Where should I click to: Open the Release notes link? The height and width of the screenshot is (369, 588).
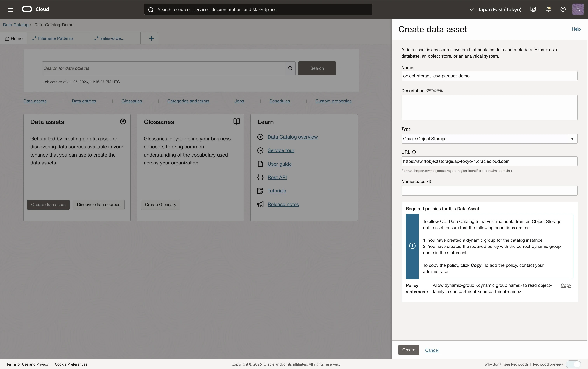click(283, 205)
